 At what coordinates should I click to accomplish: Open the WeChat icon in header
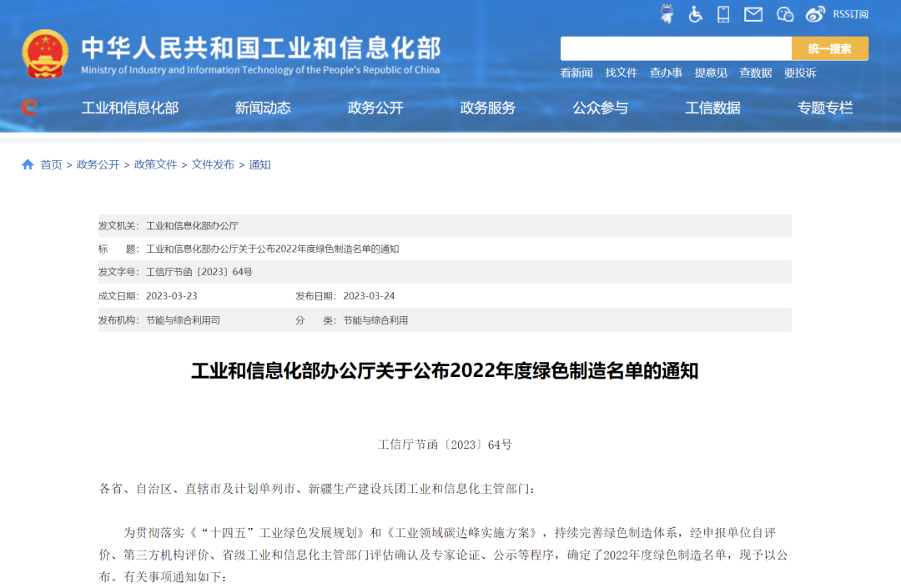point(784,13)
